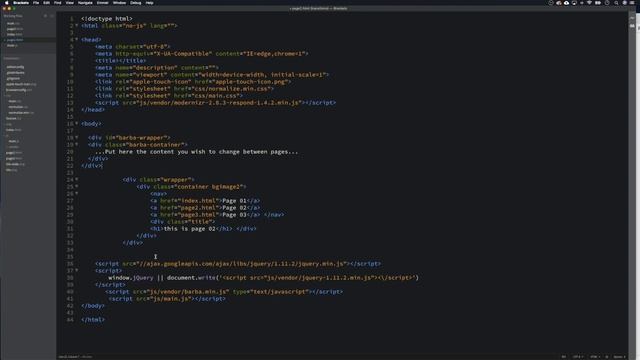Open the Extension Manager icon

point(632,26)
